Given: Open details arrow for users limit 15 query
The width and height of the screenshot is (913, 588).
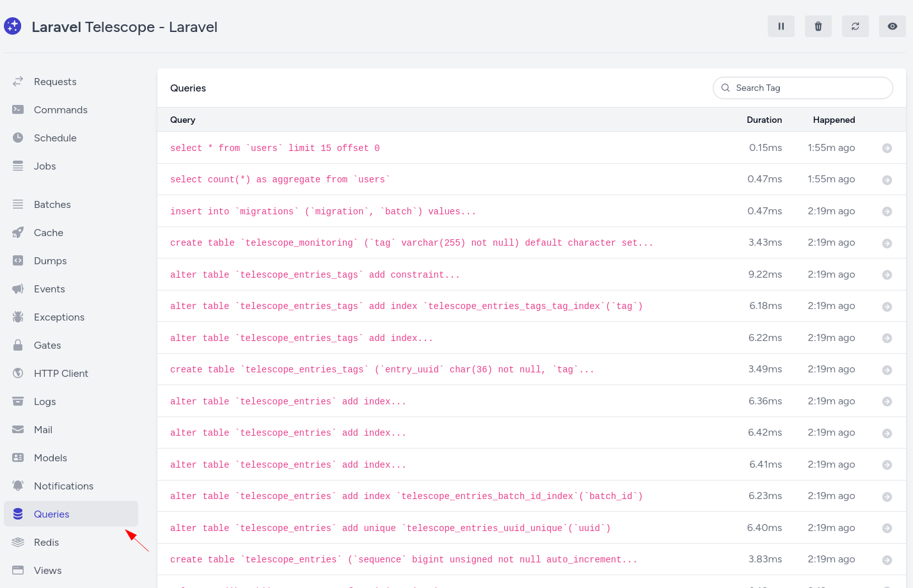Looking at the screenshot, I should click(x=887, y=148).
